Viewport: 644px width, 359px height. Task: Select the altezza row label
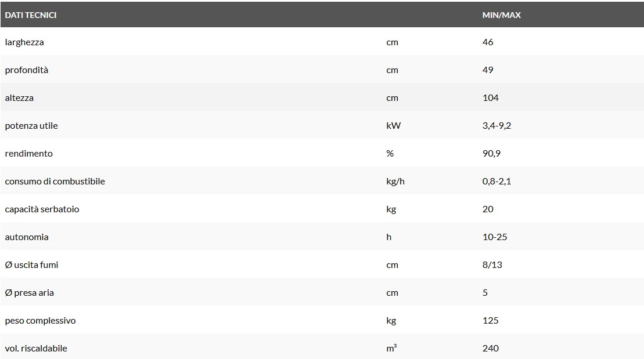coord(19,98)
